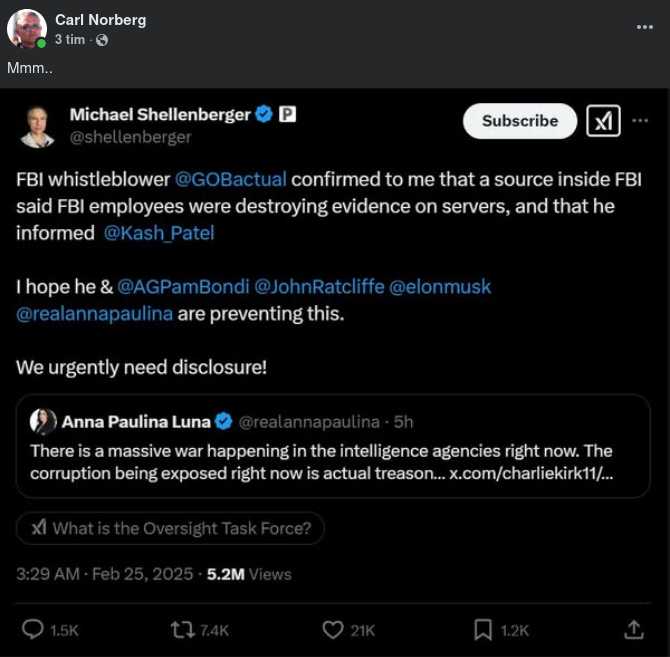The image size is (670, 657).
Task: Click "What is the Oversight Task Force?" suggestion
Action: point(171,529)
